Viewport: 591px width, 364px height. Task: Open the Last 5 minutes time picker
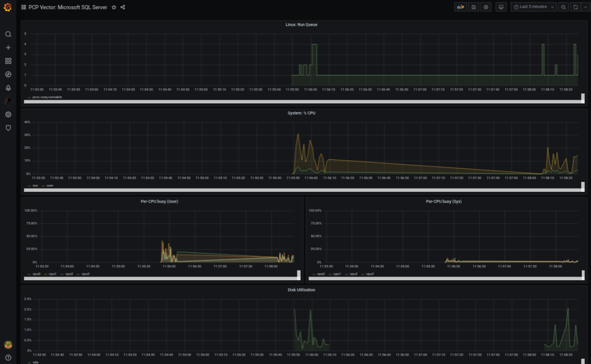[532, 7]
